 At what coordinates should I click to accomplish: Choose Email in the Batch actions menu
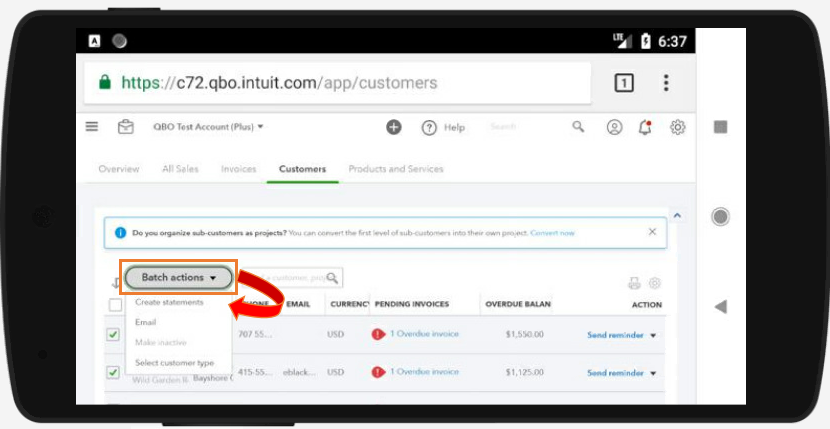coord(146,323)
